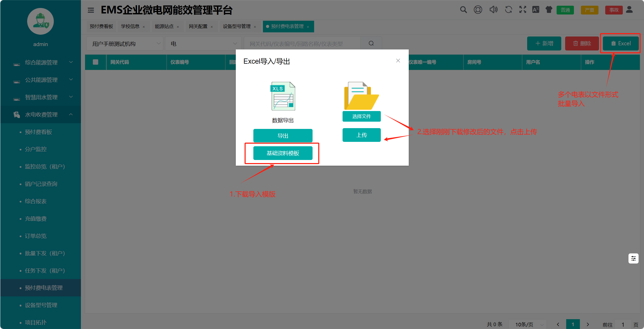Collapse sidebar with hamburger menu icon
644x329 pixels.
[91, 10]
